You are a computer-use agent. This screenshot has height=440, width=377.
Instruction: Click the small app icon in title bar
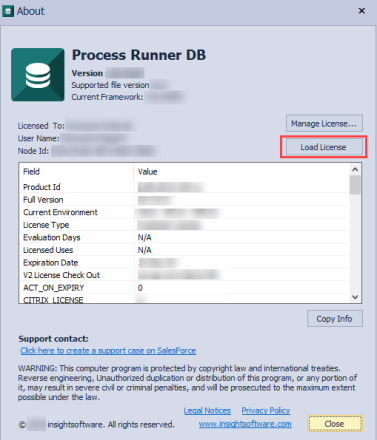[x=8, y=11]
